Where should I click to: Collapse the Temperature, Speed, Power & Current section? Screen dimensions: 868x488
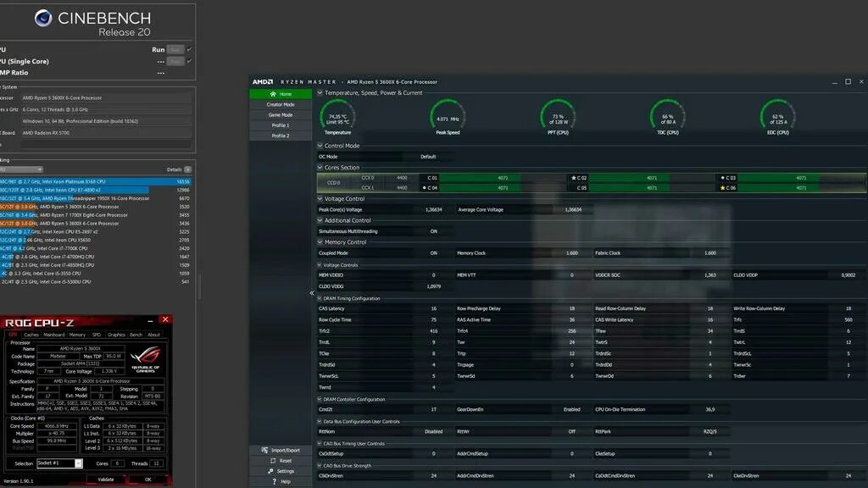click(320, 93)
